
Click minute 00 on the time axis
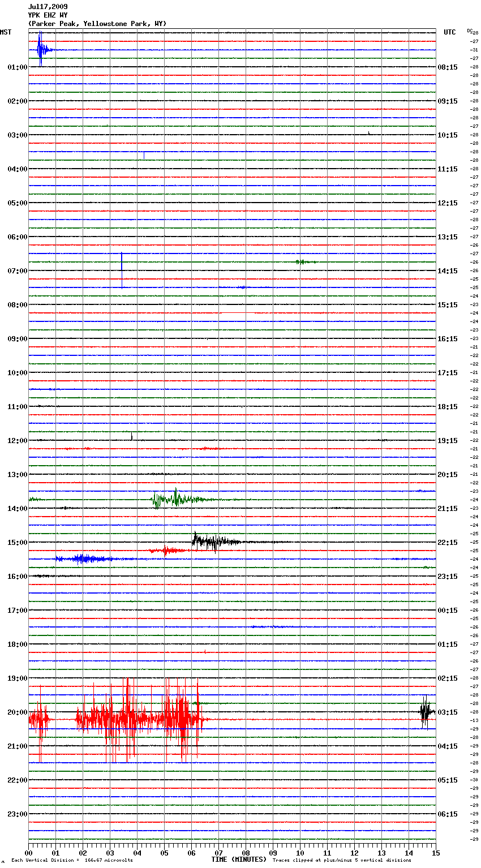coord(28,853)
